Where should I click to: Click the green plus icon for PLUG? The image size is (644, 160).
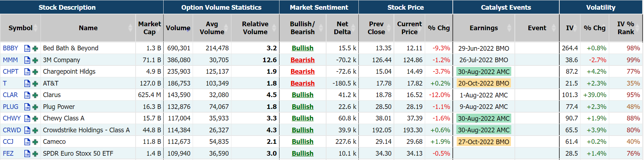click(35, 107)
